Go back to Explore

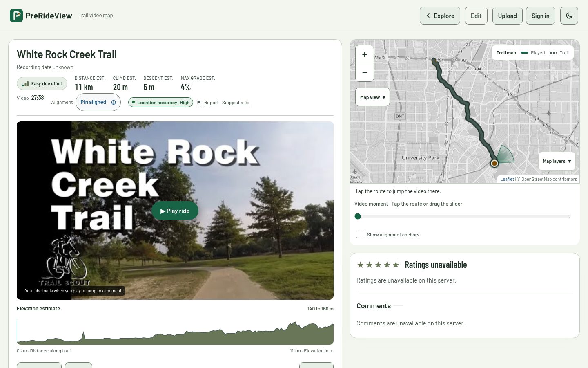(x=440, y=16)
